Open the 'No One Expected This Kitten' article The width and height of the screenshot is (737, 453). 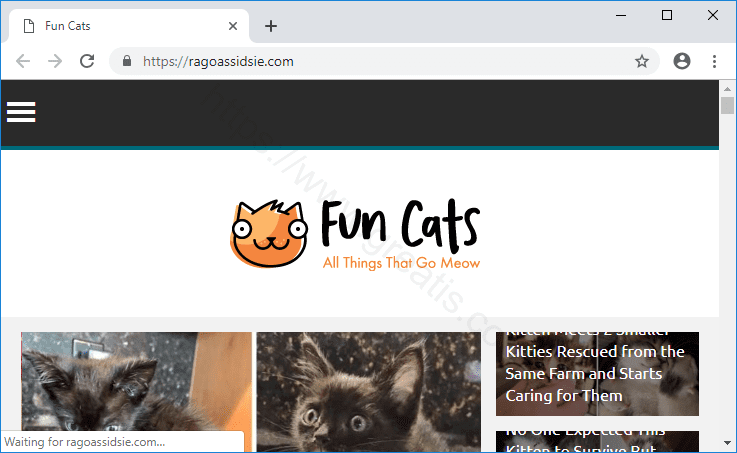pos(597,442)
